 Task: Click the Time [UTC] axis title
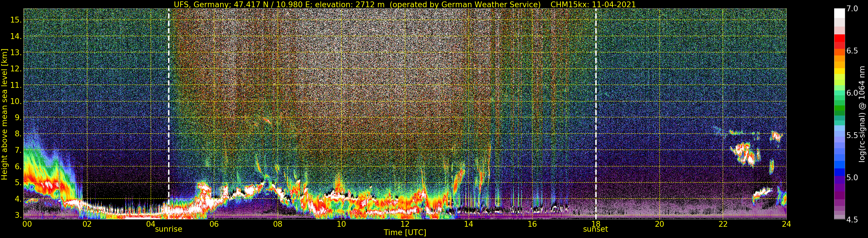tap(405, 233)
